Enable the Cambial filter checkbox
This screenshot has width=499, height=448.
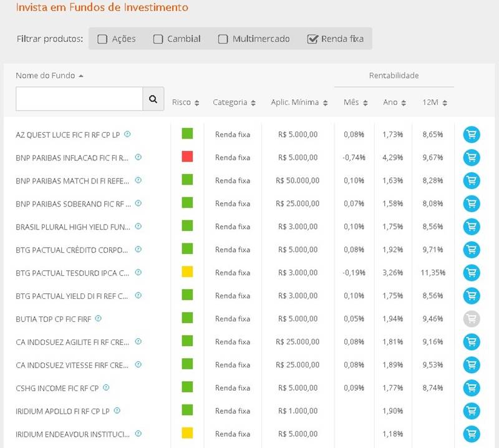pyautogui.click(x=158, y=39)
